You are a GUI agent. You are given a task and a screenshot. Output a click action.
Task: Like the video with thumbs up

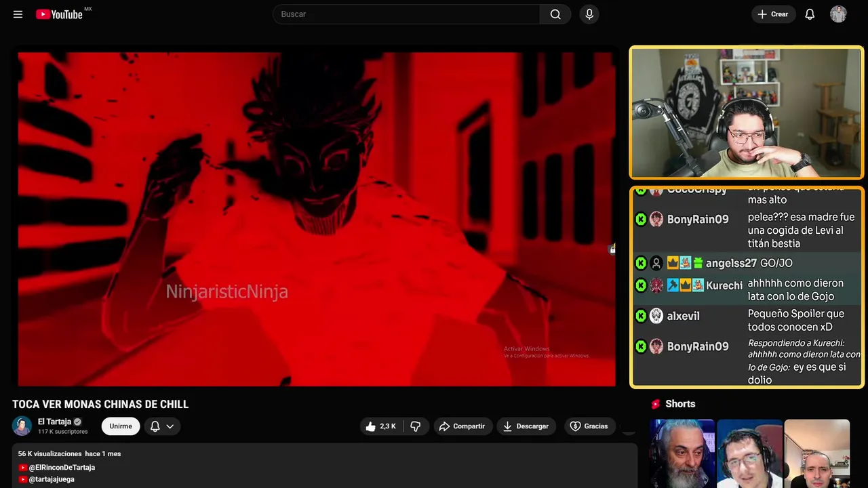pyautogui.click(x=380, y=426)
